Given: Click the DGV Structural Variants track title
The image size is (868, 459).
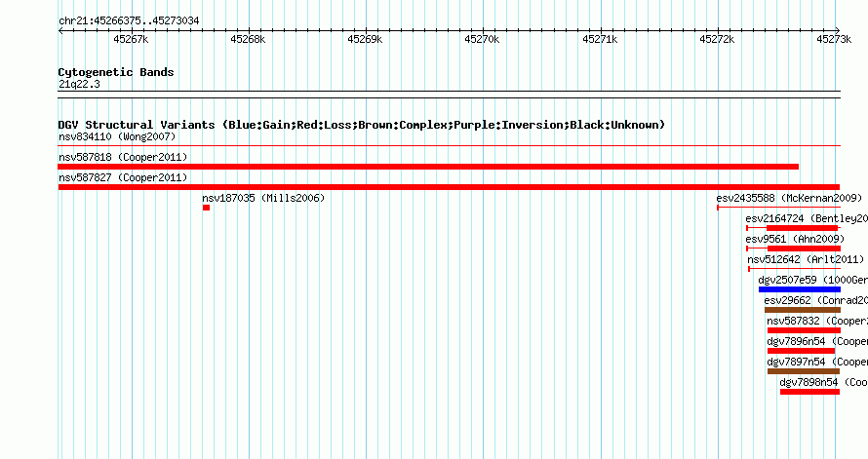Looking at the screenshot, I should (x=362, y=125).
